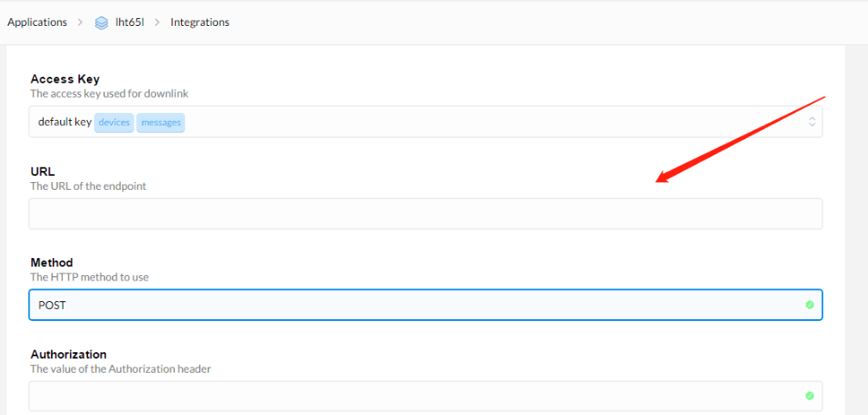Click the green checkmark in Authorization field
The height and width of the screenshot is (415, 868).
click(809, 396)
